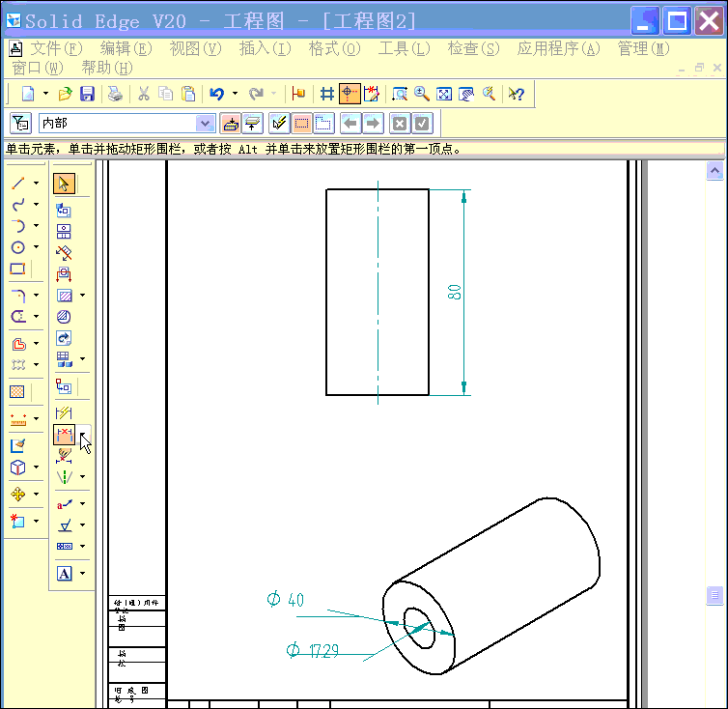
Task: Click the highlighted Distance Between dimension icon
Action: [x=64, y=435]
